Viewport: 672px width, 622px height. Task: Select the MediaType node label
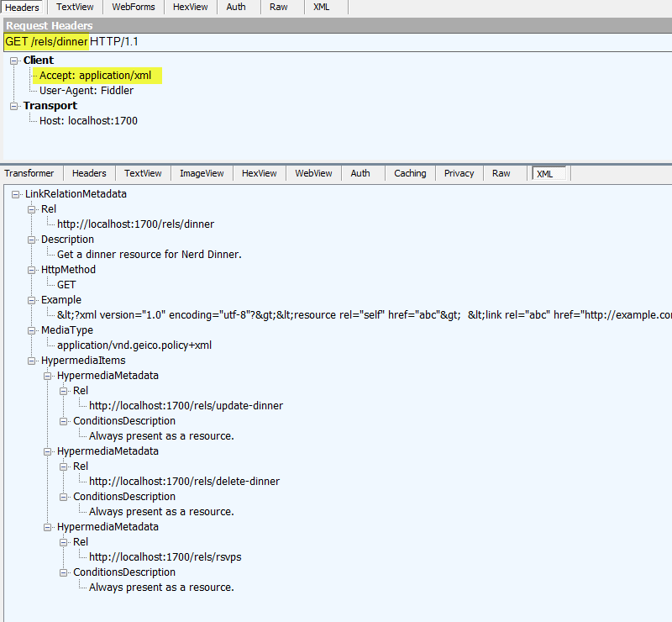pyautogui.click(x=67, y=330)
